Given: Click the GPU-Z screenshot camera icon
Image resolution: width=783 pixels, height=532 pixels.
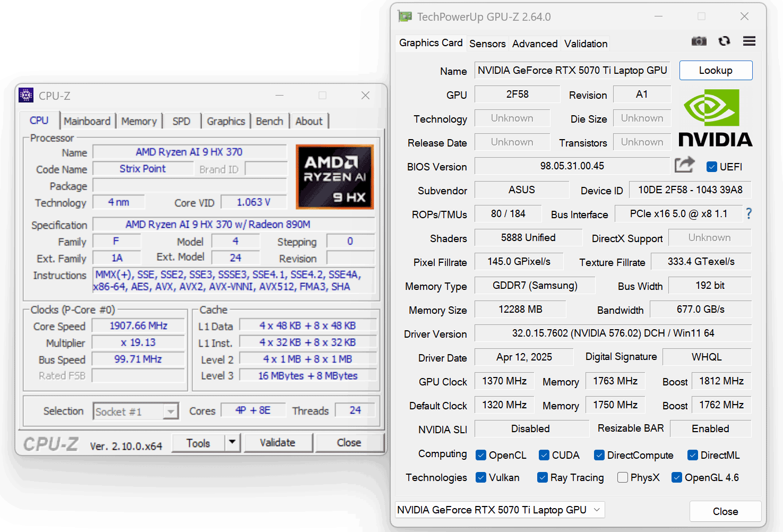Looking at the screenshot, I should coord(699,41).
